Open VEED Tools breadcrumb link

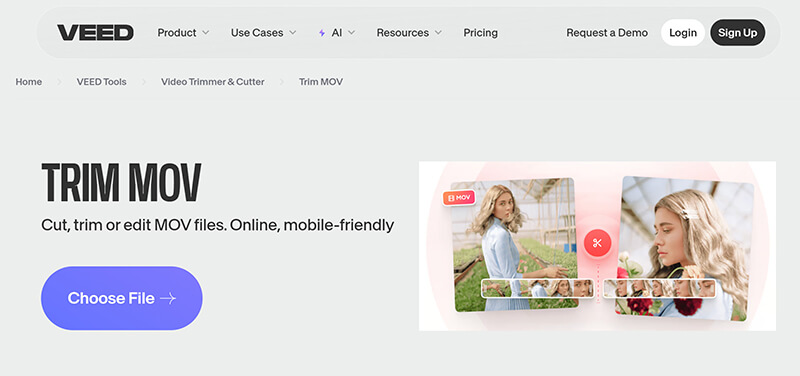(x=102, y=82)
